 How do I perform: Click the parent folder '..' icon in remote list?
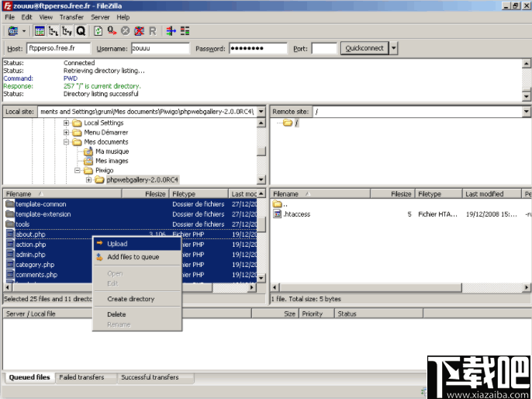click(278, 204)
